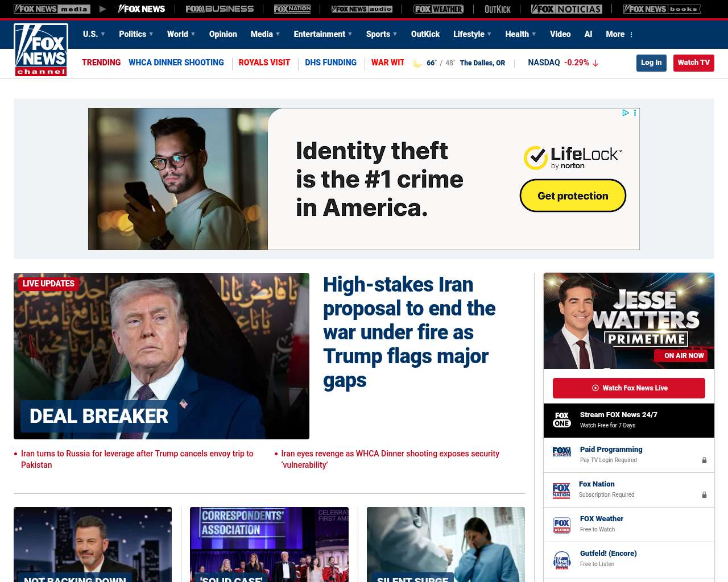
Task: Open the OutKick logo in top bar
Action: pyautogui.click(x=498, y=9)
